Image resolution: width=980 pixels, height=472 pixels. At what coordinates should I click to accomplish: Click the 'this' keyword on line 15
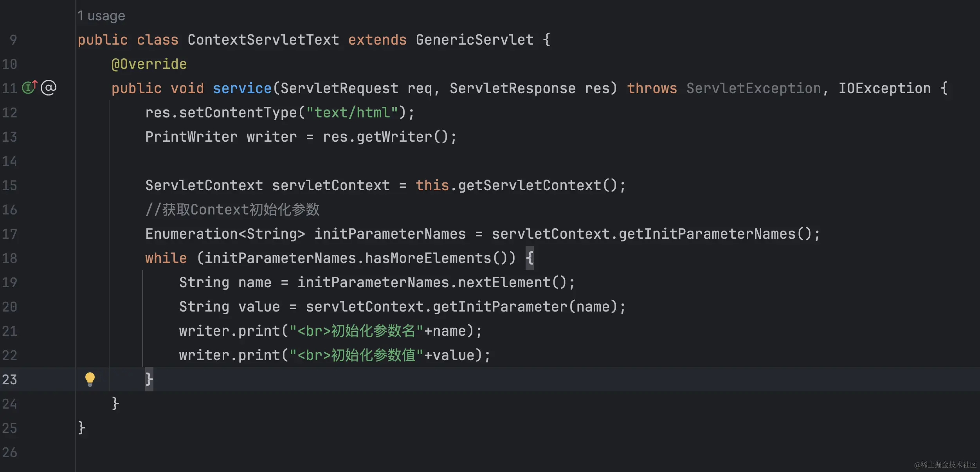coord(432,186)
